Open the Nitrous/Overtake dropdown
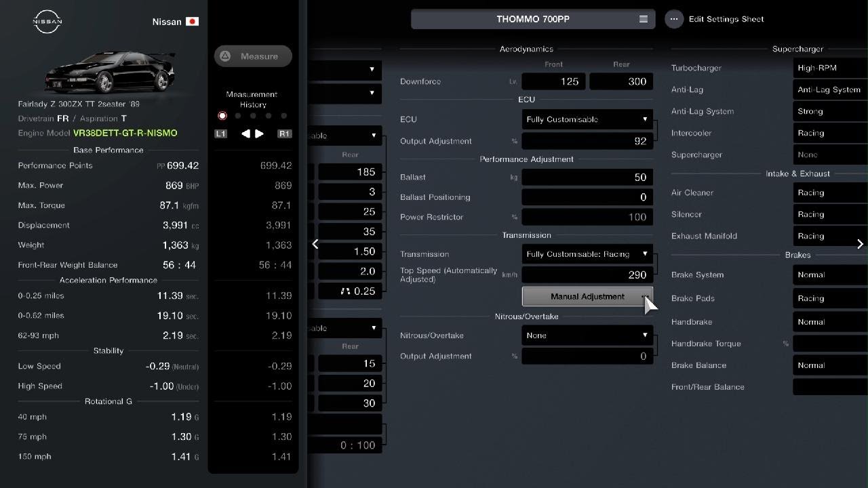This screenshot has height=488, width=868. tap(587, 335)
